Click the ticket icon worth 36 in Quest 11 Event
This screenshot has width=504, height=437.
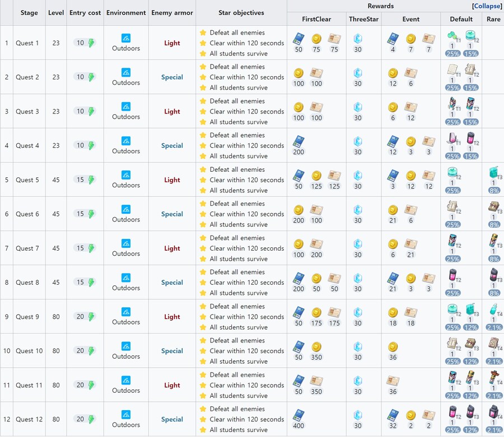pyautogui.click(x=393, y=381)
